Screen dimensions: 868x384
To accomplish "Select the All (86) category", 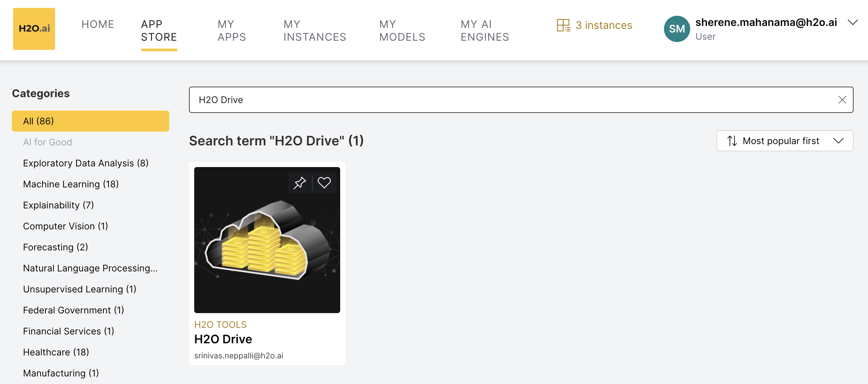I will click(90, 121).
